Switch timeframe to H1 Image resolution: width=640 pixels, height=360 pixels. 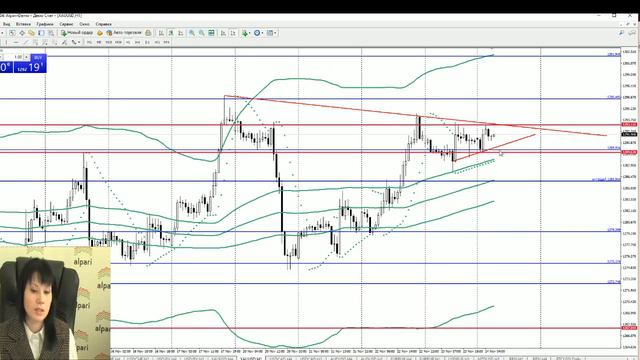tap(128, 42)
